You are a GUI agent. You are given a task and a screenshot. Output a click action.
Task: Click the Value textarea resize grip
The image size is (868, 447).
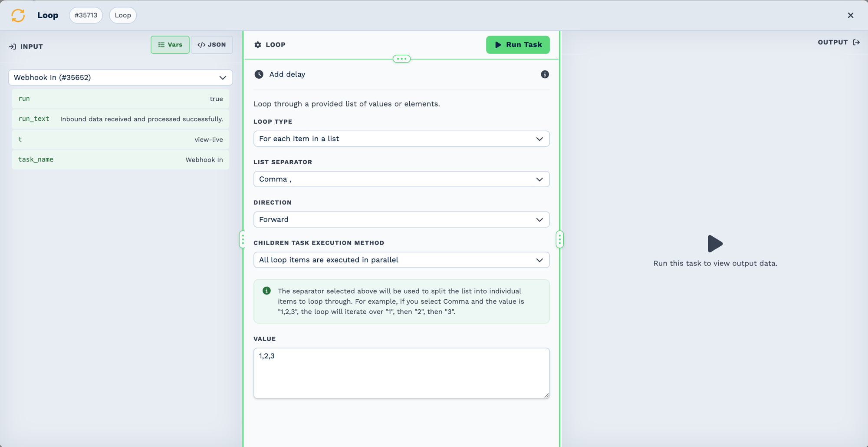(546, 395)
